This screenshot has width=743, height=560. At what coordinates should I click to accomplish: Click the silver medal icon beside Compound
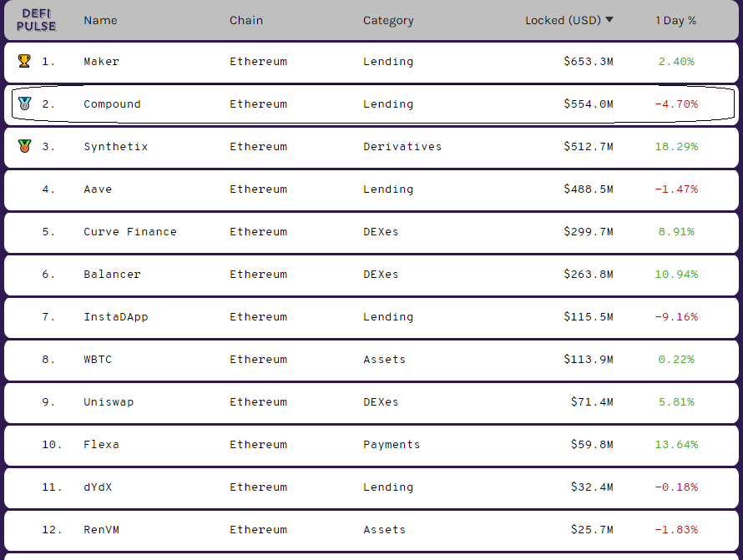point(24,104)
